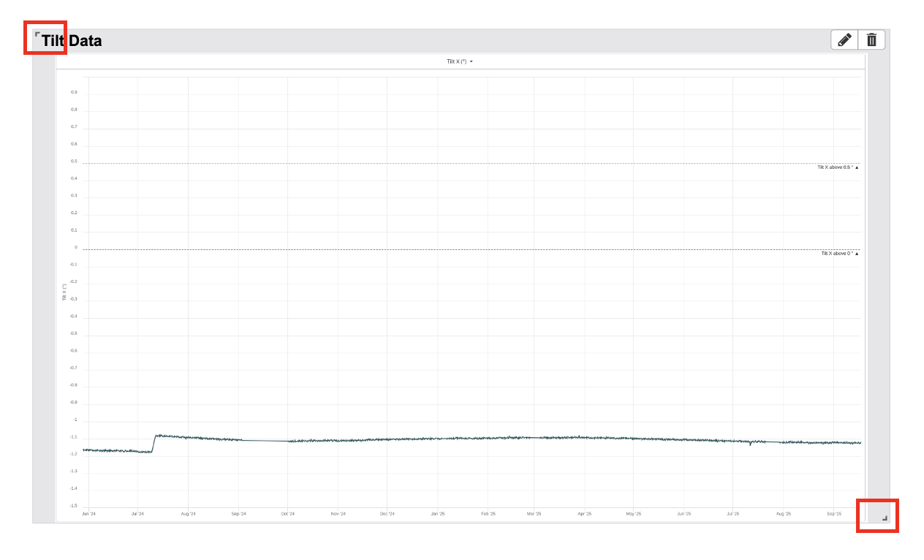Delete the widget with the trash icon
This screenshot has width=924, height=560.
tap(871, 40)
